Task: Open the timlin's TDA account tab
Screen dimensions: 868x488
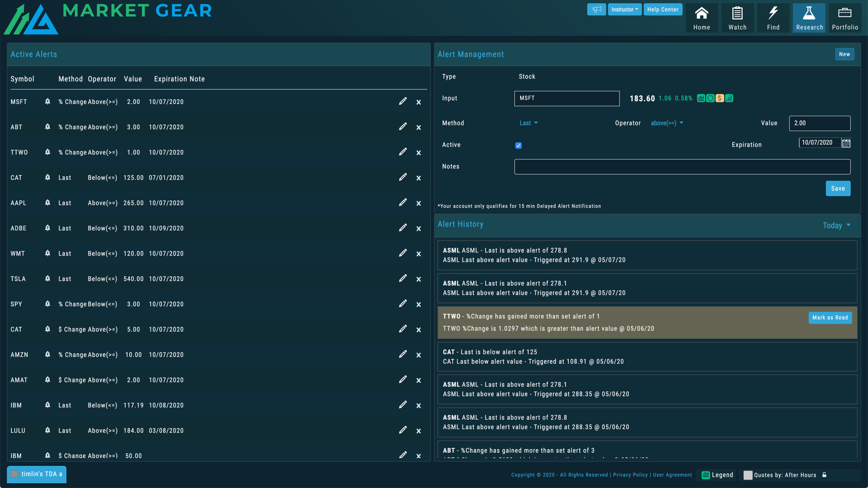Action: [x=37, y=474]
